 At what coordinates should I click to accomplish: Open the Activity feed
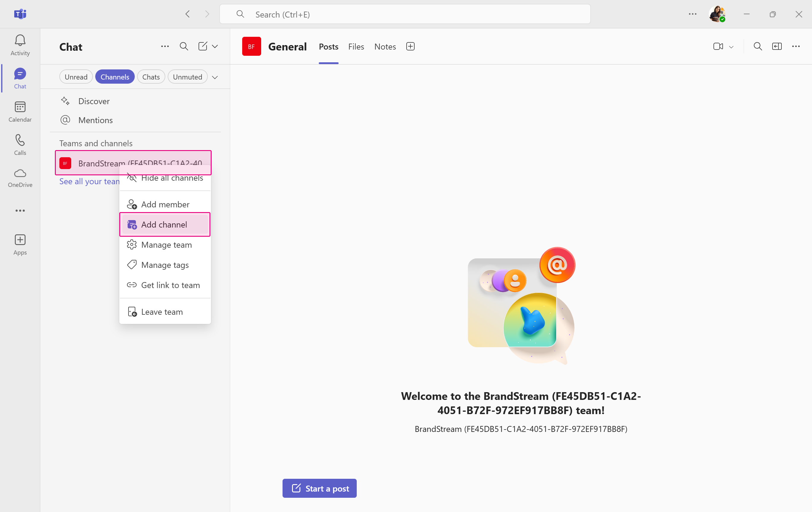[x=20, y=45]
